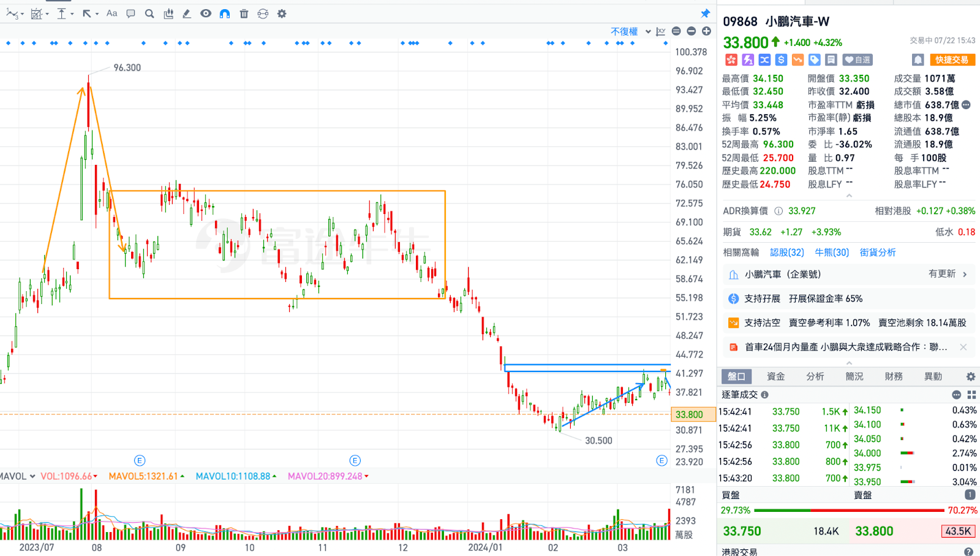Switch to the 簡況 tab

point(854,376)
